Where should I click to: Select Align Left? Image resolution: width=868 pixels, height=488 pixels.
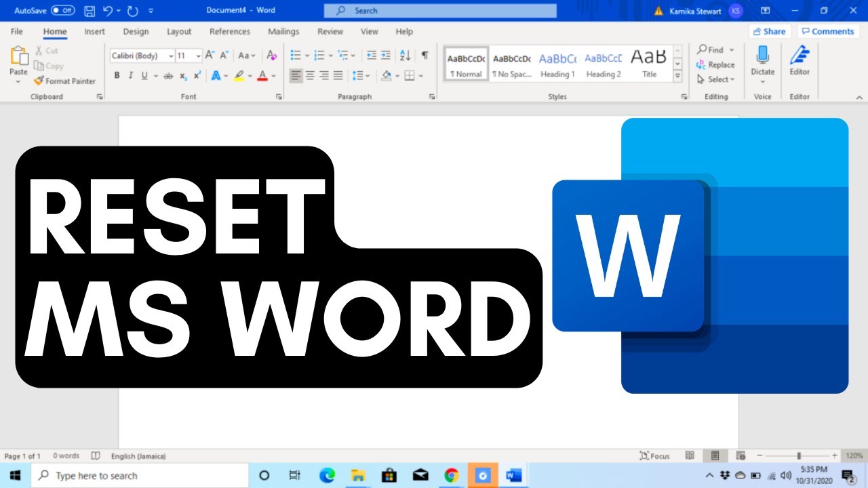coord(296,75)
